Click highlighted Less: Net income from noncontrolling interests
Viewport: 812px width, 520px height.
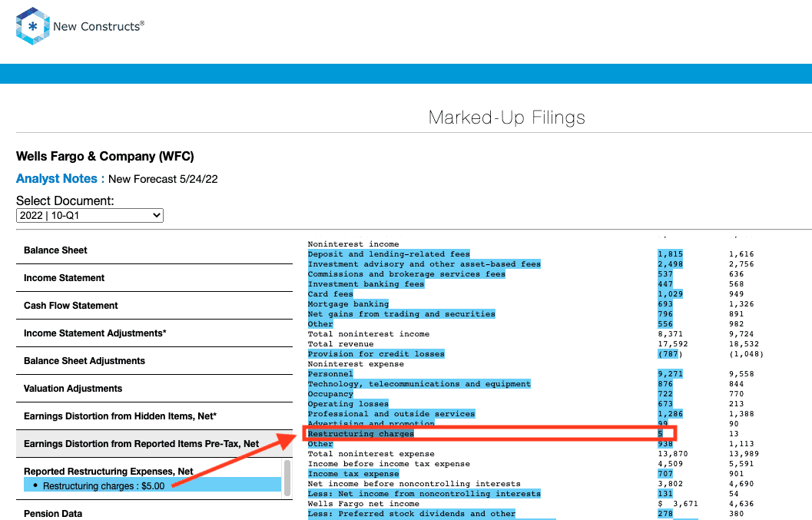[424, 494]
